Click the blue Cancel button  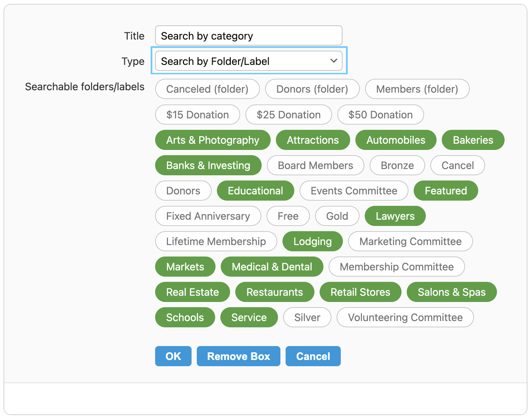[313, 356]
